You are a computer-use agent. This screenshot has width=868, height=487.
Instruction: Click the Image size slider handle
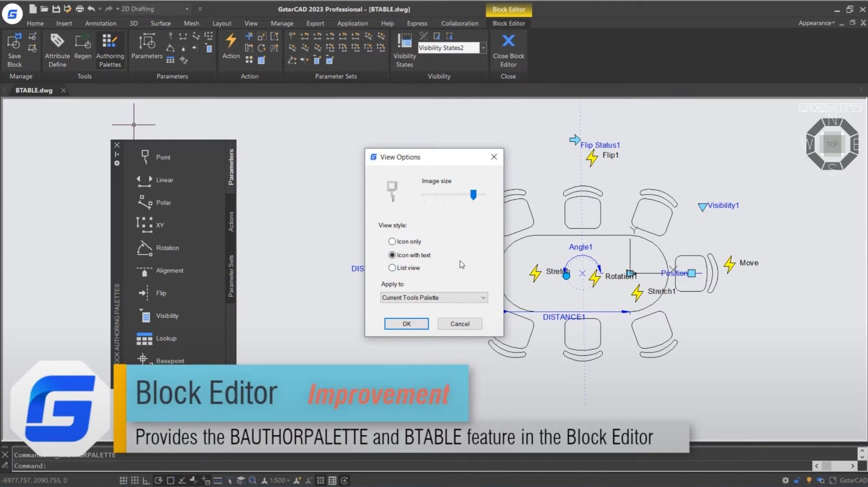473,194
